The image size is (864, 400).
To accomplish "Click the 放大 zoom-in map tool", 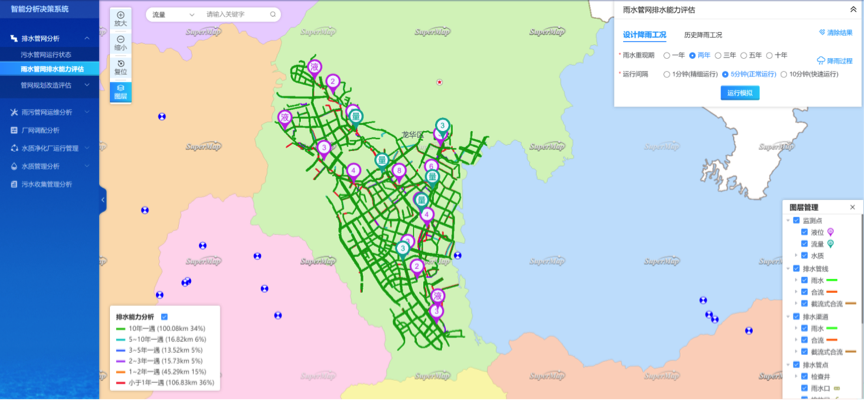I will (120, 18).
